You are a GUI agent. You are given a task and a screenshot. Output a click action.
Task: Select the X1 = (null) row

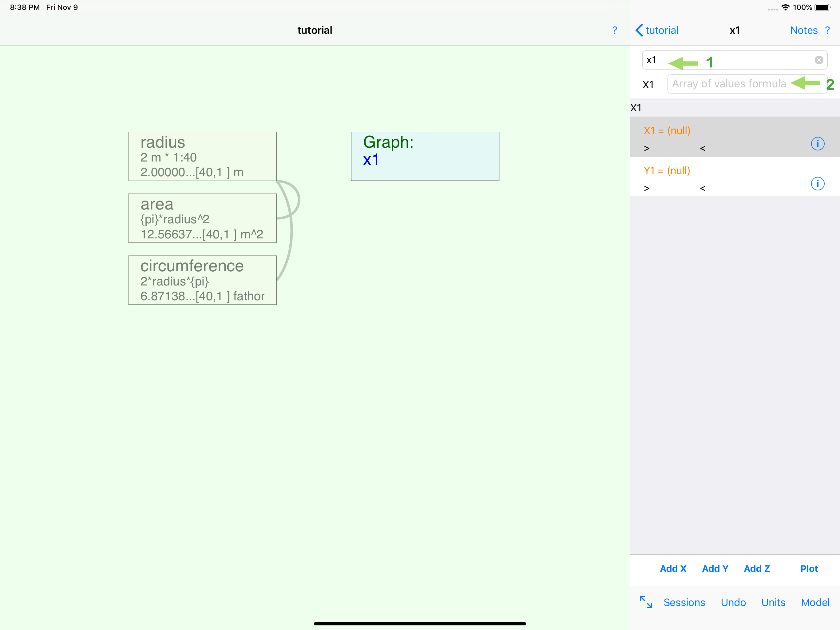[x=735, y=137]
